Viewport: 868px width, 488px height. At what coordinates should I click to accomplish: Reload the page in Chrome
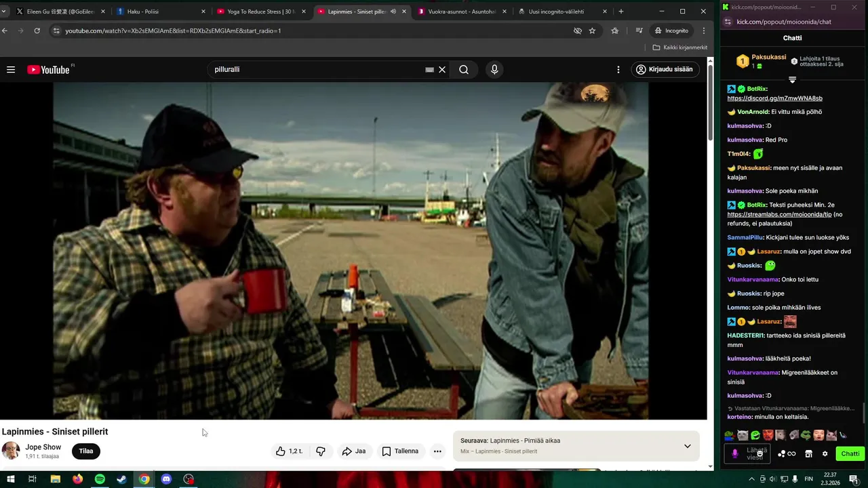click(x=37, y=30)
